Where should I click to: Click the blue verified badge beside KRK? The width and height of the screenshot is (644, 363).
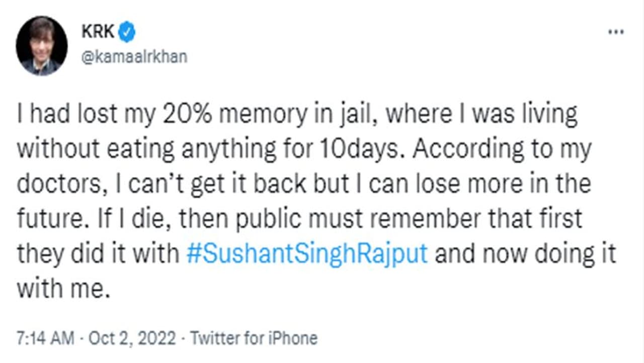pos(127,33)
